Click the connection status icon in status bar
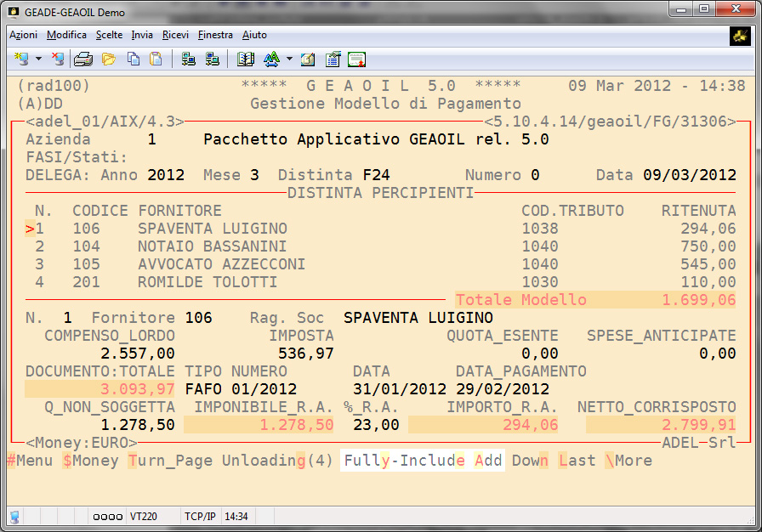 click(x=15, y=517)
